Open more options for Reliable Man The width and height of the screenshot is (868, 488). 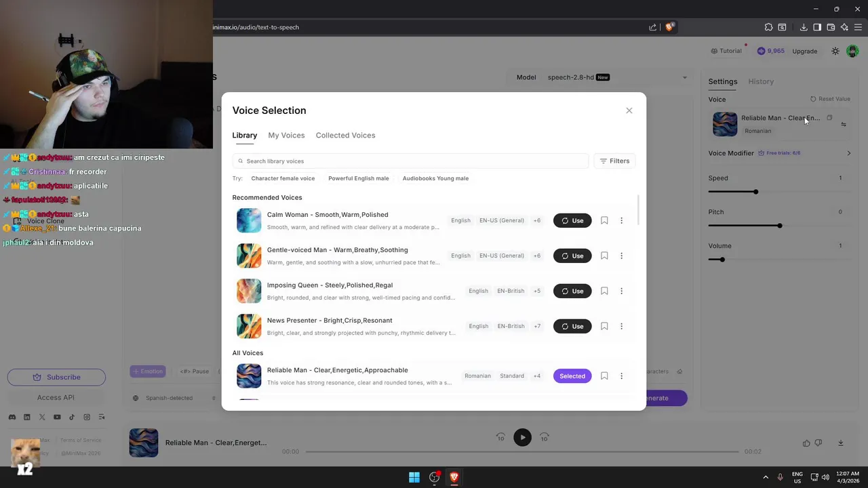(621, 376)
